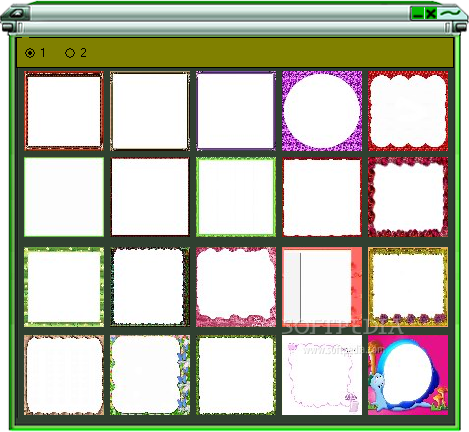Choose the faint lilac scroll frame

322,375
